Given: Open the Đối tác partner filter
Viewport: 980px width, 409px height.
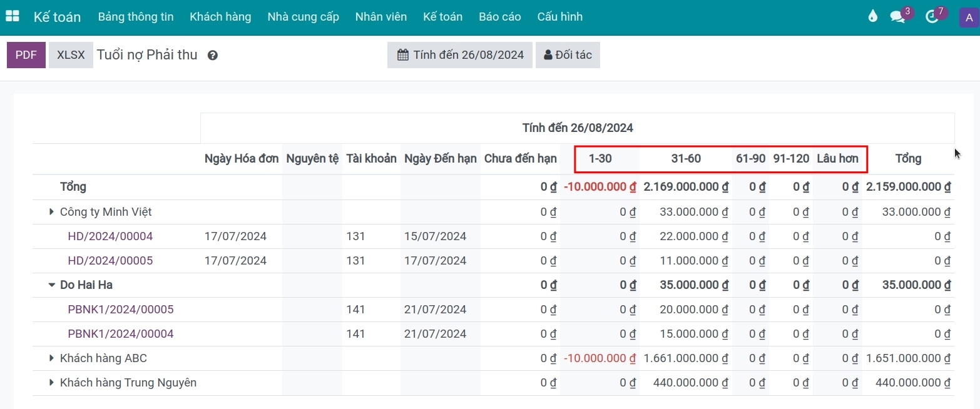Looking at the screenshot, I should pos(568,55).
